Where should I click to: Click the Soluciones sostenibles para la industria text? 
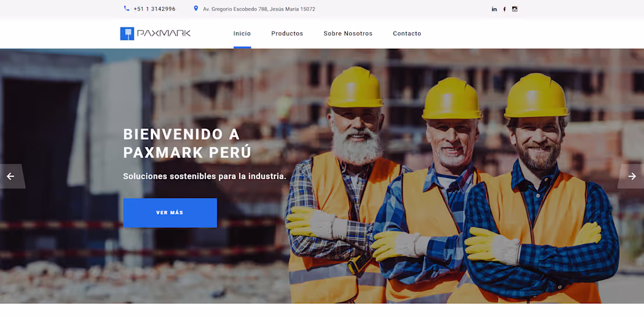(x=204, y=176)
